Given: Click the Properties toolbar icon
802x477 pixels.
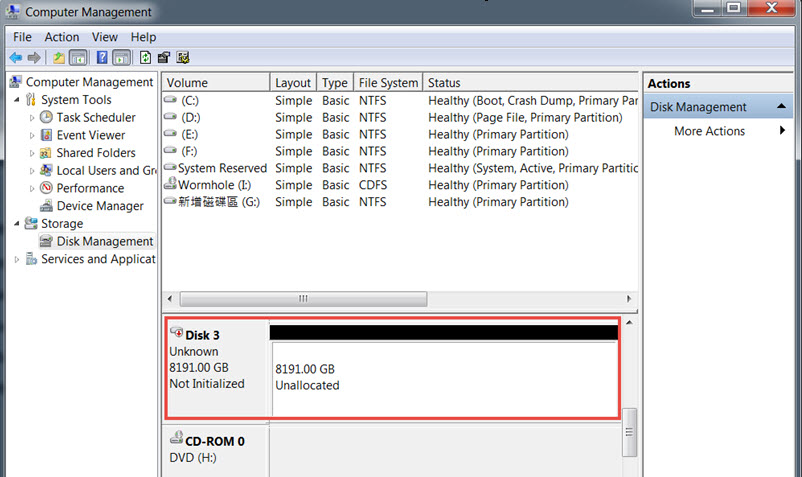Looking at the screenshot, I should 164,58.
